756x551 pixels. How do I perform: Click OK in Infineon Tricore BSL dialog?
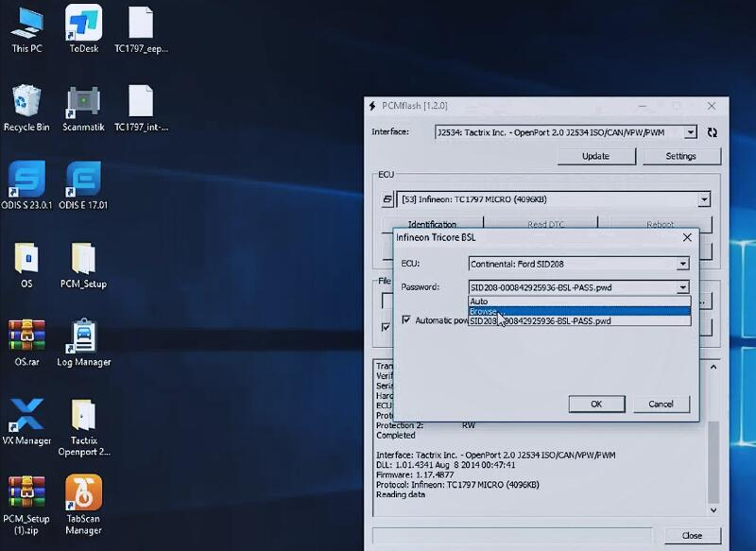596,404
